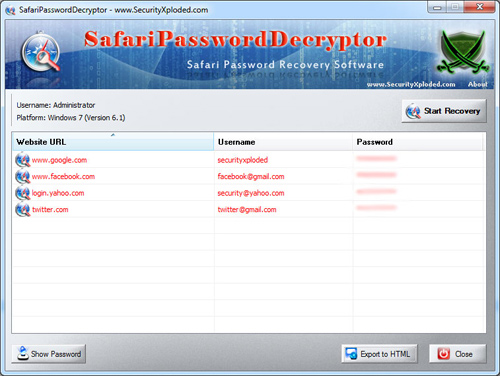The width and height of the screenshot is (500, 376).
Task: Select the www.facebook.com URL cell
Action: [x=63, y=176]
